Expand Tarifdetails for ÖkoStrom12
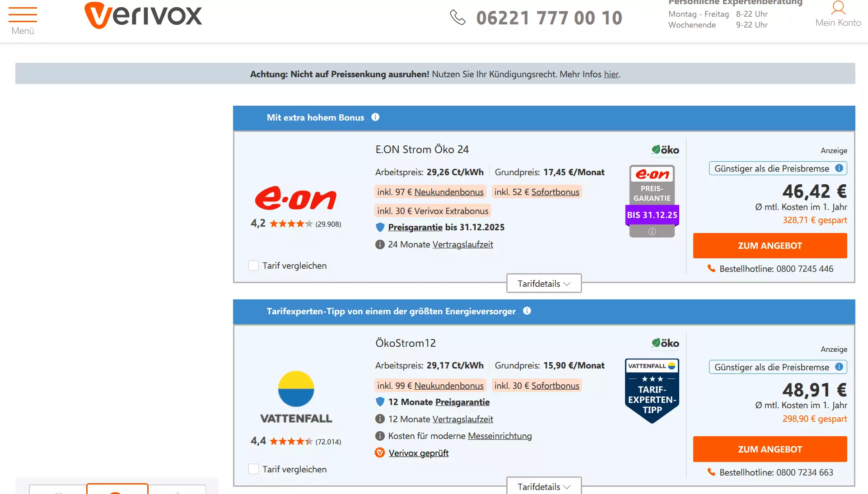This screenshot has width=868, height=494. 544,486
